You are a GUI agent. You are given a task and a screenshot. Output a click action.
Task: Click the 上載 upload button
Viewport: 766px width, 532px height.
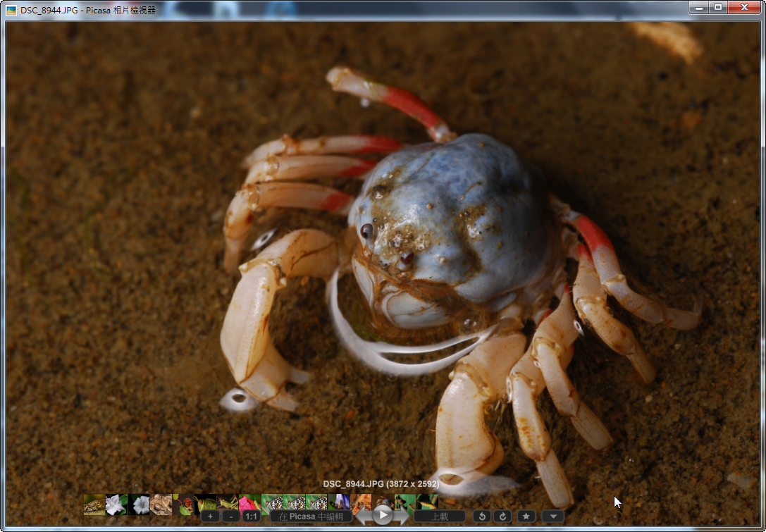coord(440,516)
